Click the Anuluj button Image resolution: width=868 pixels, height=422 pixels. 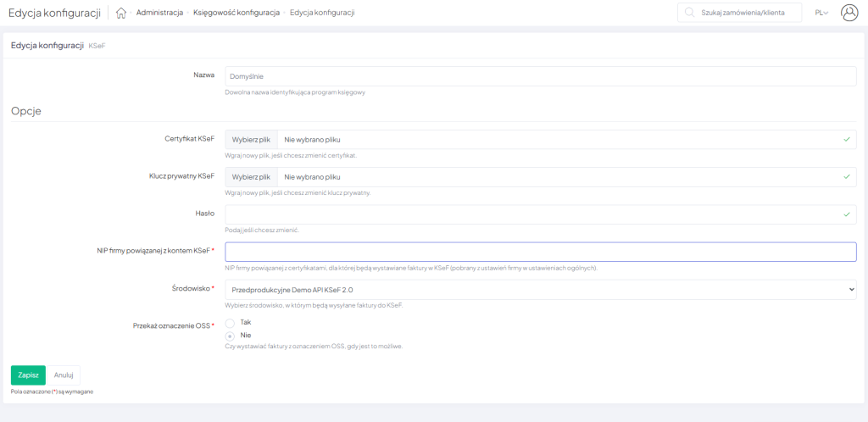point(63,375)
